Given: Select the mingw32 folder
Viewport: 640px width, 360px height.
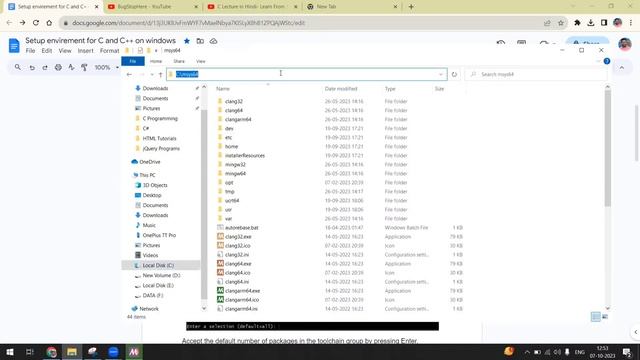Looking at the screenshot, I should click(235, 164).
